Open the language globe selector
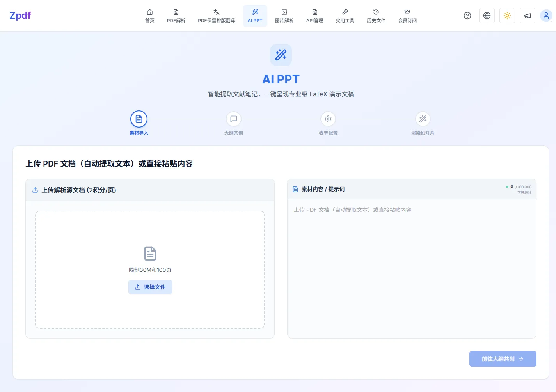Screen dimensions: 556x392 pyautogui.click(x=487, y=16)
